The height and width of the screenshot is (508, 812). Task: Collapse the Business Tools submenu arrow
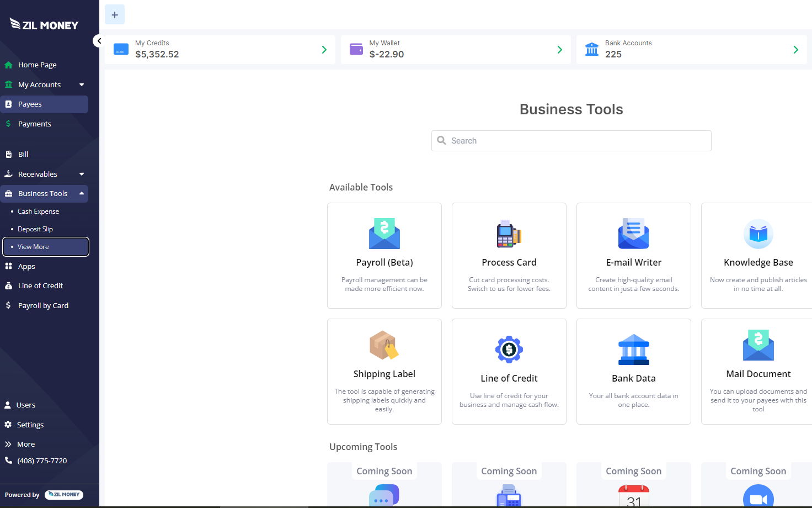click(x=82, y=193)
